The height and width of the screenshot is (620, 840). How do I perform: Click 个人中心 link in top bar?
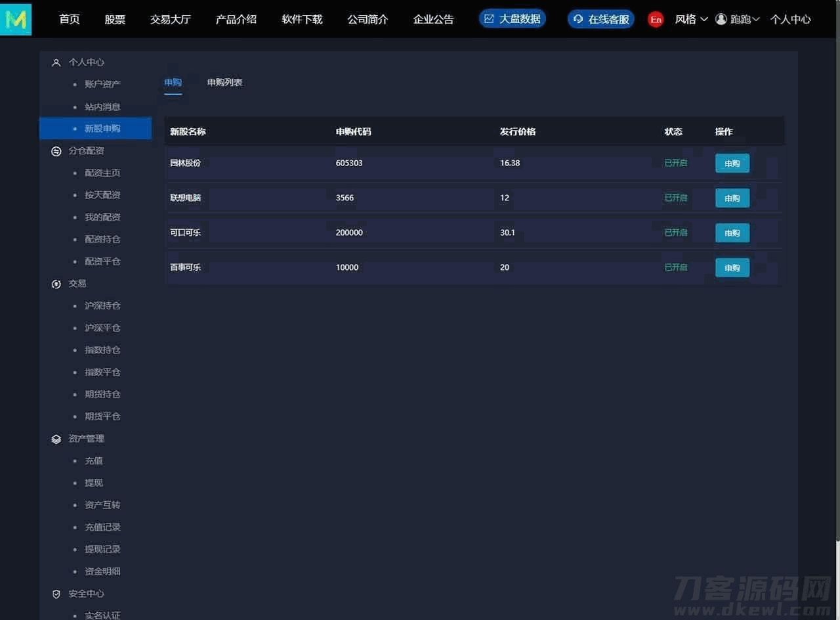[x=790, y=19]
